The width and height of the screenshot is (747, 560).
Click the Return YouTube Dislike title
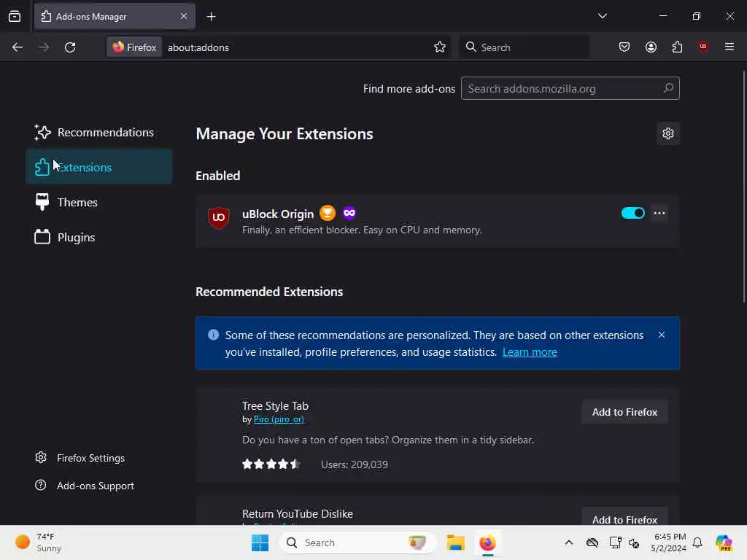[x=298, y=514]
